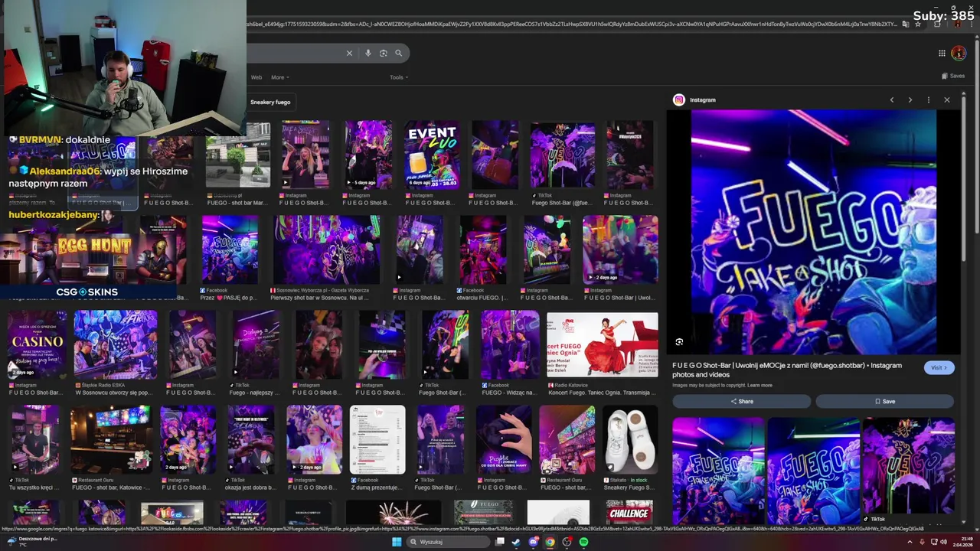Image resolution: width=980 pixels, height=551 pixels.
Task: Start voice search with microphone icon
Action: pos(368,53)
